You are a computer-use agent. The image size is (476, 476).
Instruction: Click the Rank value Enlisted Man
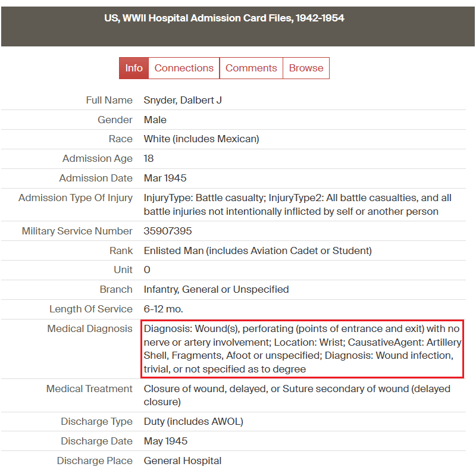(x=258, y=250)
